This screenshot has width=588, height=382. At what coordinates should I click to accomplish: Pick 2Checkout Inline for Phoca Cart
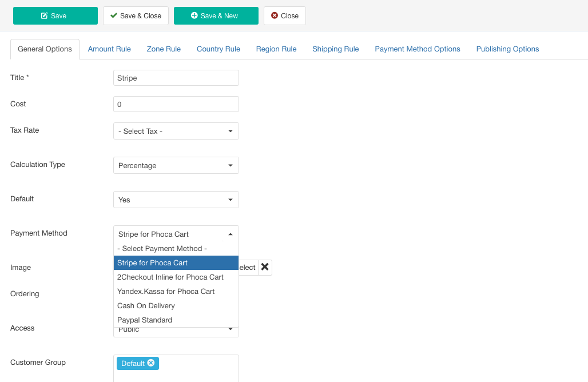pos(170,277)
